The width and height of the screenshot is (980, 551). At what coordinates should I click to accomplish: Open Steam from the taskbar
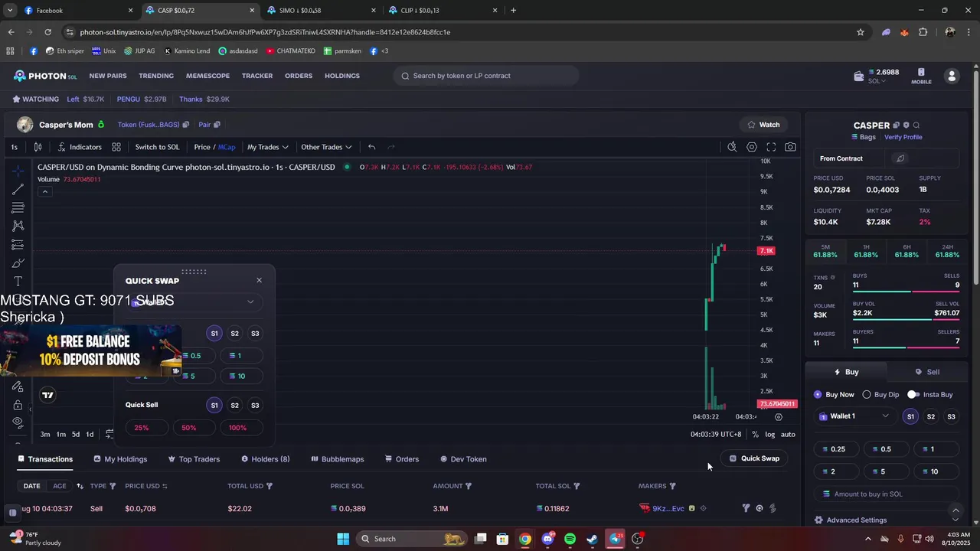point(592,539)
